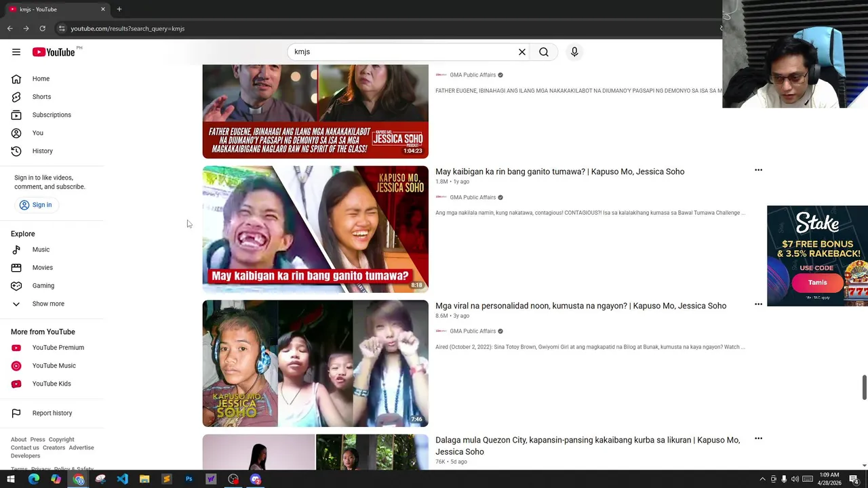Screen dimensions: 868x488
Task: Click the Developers footer link
Action: pyautogui.click(x=25, y=455)
